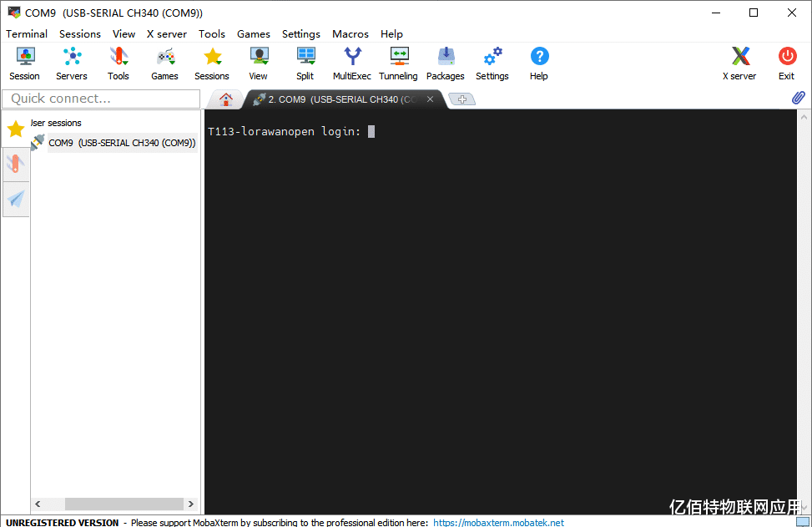Click the Quick connect input field

(x=101, y=99)
